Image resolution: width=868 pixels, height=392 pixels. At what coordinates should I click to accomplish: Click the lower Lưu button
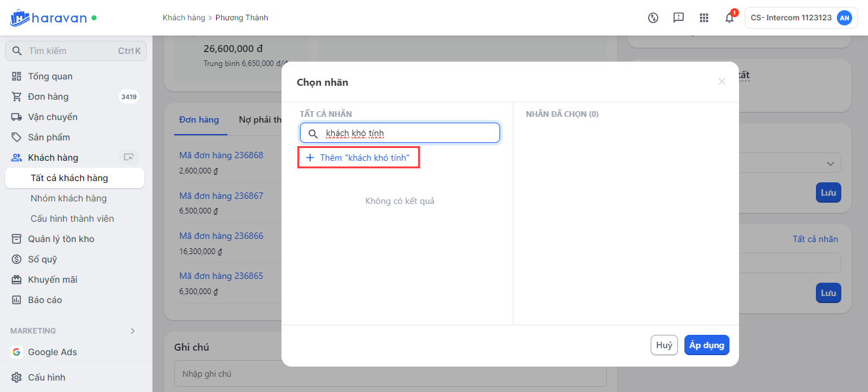click(x=828, y=293)
